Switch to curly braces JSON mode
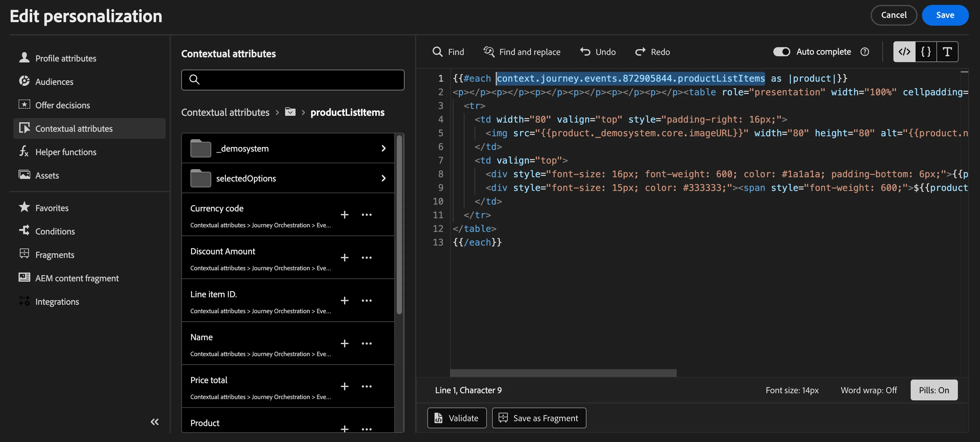 pos(926,51)
